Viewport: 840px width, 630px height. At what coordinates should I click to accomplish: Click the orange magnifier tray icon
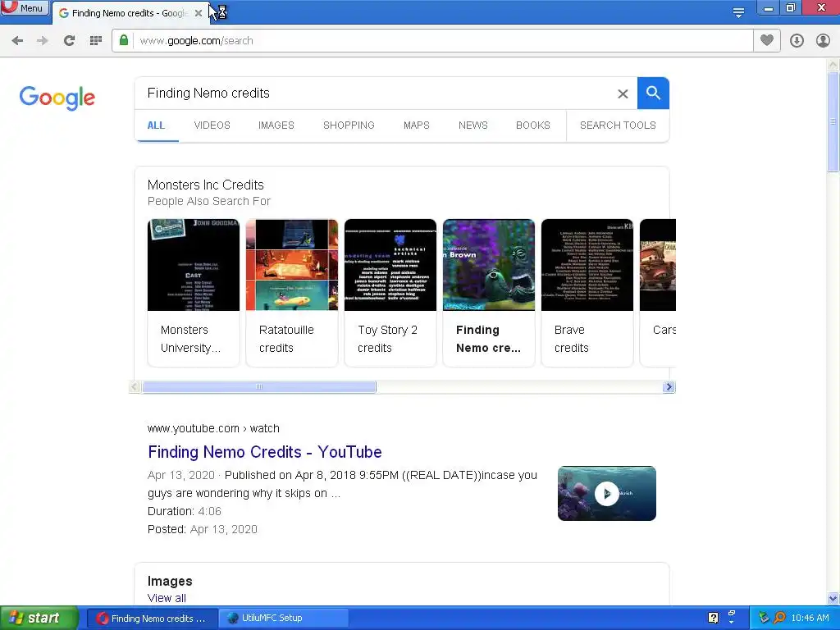click(779, 619)
